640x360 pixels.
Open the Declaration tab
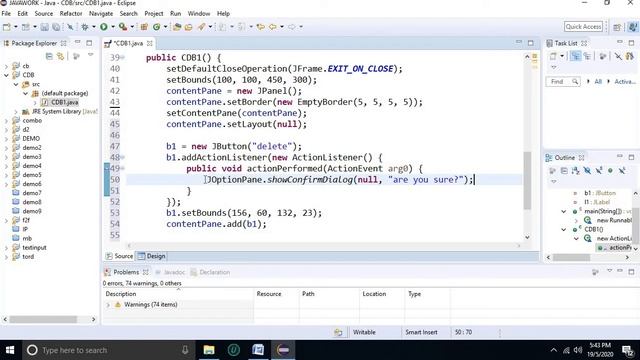(x=210, y=272)
